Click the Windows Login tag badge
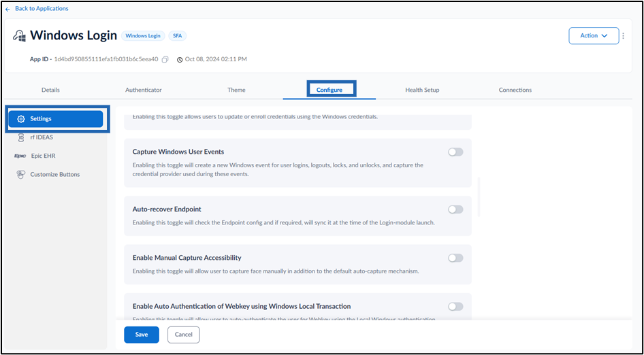 pos(143,36)
